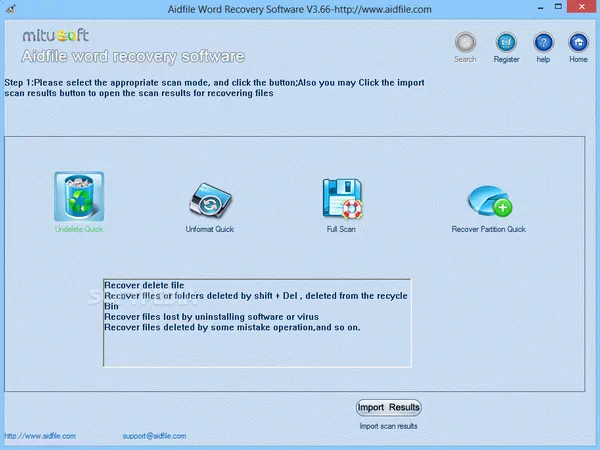600x450 pixels.
Task: Click the Recover Partition Quick label
Action: point(489,229)
